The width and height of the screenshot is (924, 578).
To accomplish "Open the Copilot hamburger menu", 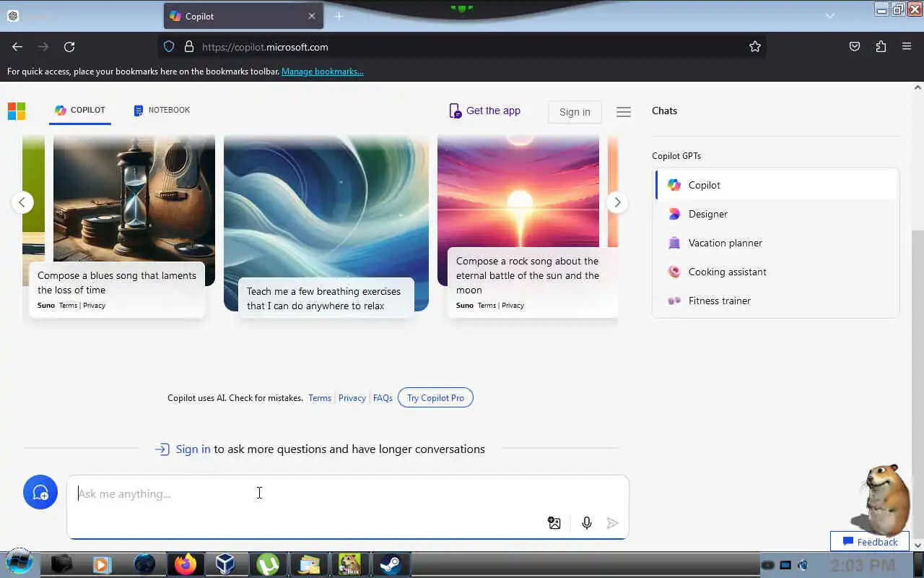I will [624, 112].
